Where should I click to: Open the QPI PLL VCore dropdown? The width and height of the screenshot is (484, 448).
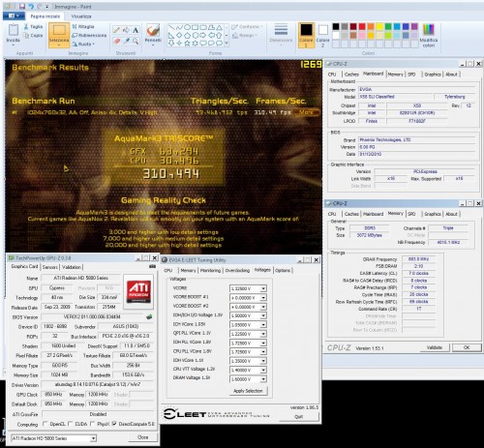click(x=263, y=334)
